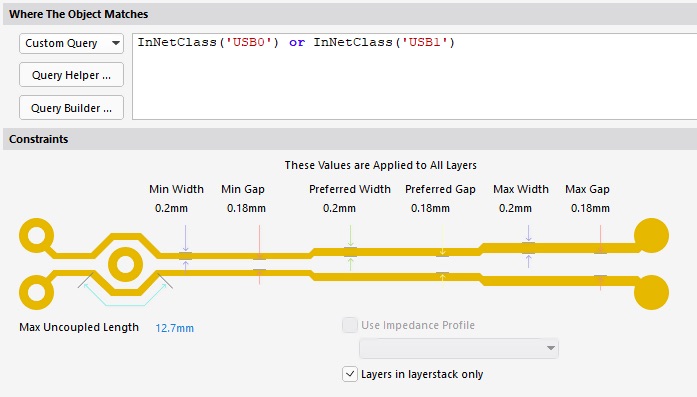Edit the Preferred Gap 0.18mm value
This screenshot has height=397, width=697.
(x=430, y=208)
